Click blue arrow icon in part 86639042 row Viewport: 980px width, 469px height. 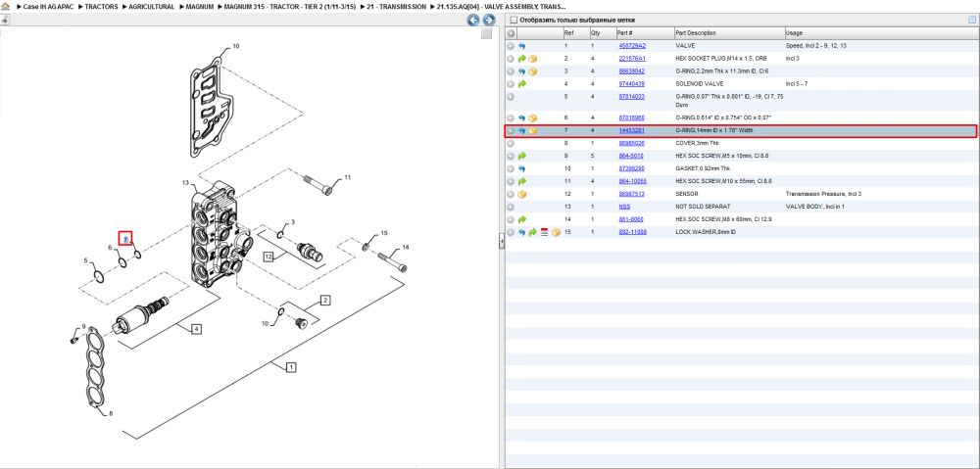click(x=522, y=71)
